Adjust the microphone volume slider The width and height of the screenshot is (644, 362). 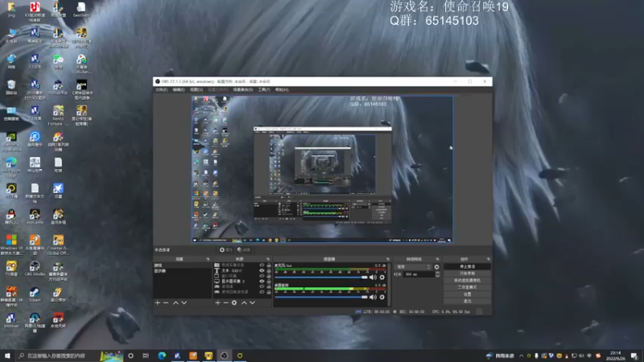pyautogui.click(x=321, y=277)
